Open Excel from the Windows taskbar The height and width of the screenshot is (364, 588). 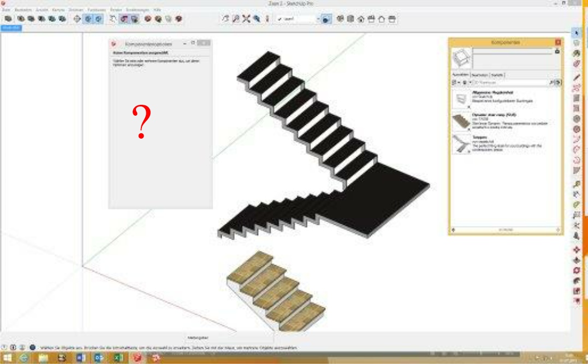point(118,359)
